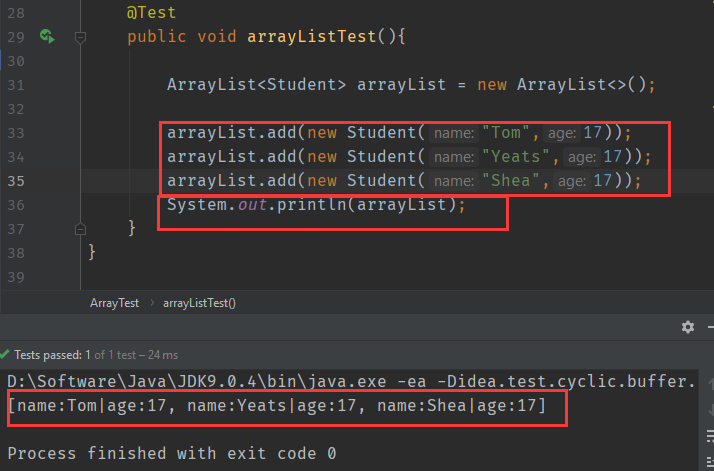714x471 pixels.
Task: Click line number 33 in gutter
Action: tap(16, 133)
